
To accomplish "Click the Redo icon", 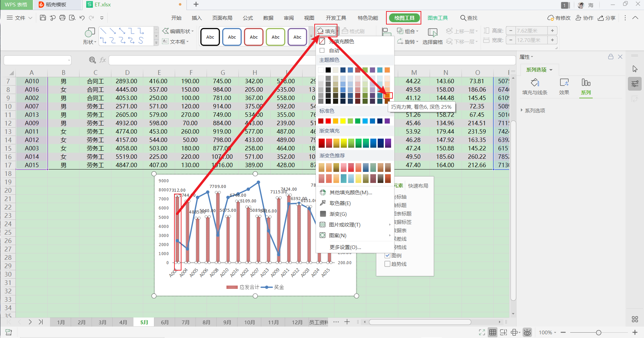I will click(x=92, y=18).
